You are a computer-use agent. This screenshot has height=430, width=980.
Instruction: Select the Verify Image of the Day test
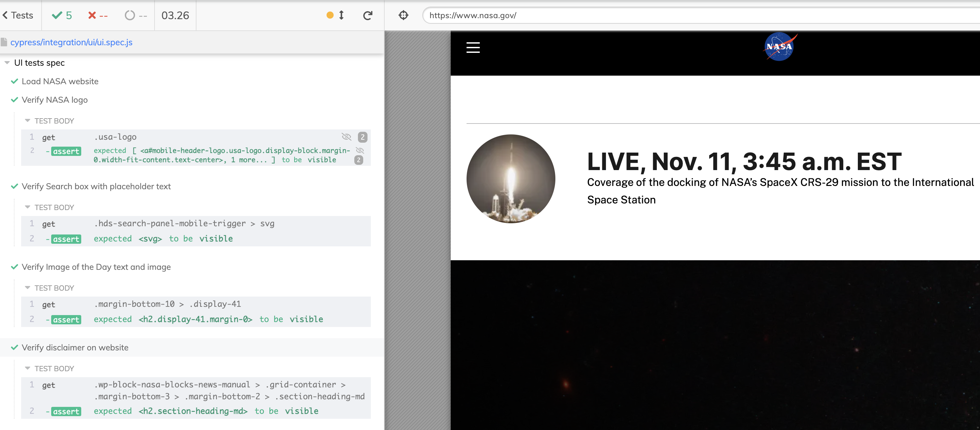tap(96, 267)
